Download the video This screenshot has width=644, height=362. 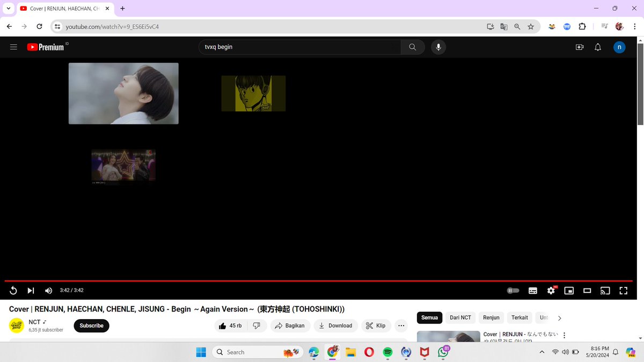335,326
